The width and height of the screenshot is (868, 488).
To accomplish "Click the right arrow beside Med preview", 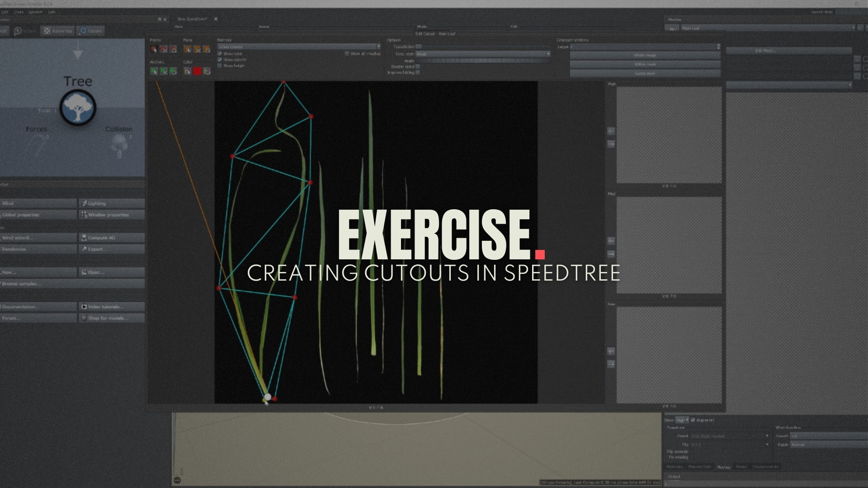I will click(611, 254).
